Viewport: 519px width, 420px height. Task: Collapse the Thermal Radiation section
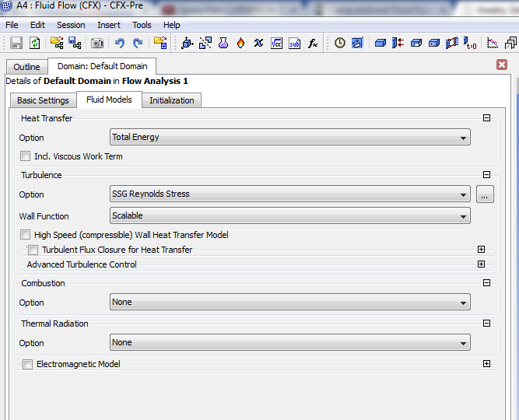[486, 323]
